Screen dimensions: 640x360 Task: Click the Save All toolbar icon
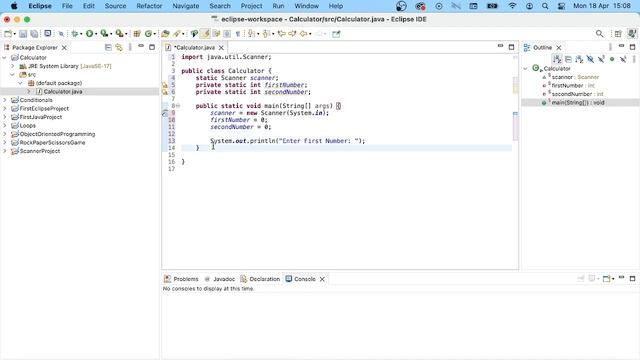click(34, 34)
